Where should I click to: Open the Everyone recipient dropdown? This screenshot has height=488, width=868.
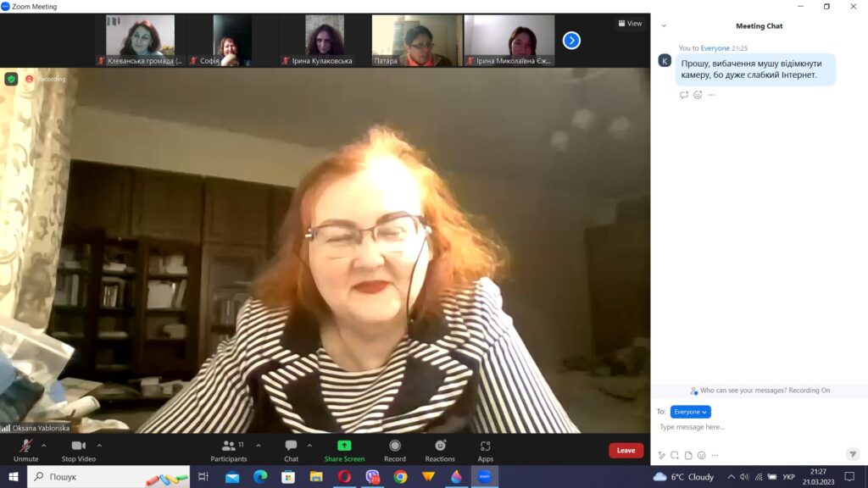pyautogui.click(x=690, y=412)
